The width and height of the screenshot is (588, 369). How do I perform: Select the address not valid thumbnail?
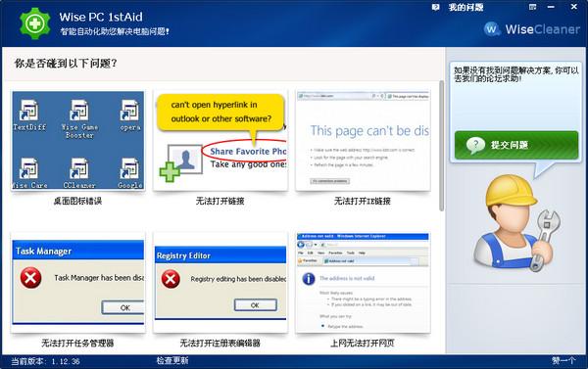pyautogui.click(x=363, y=282)
